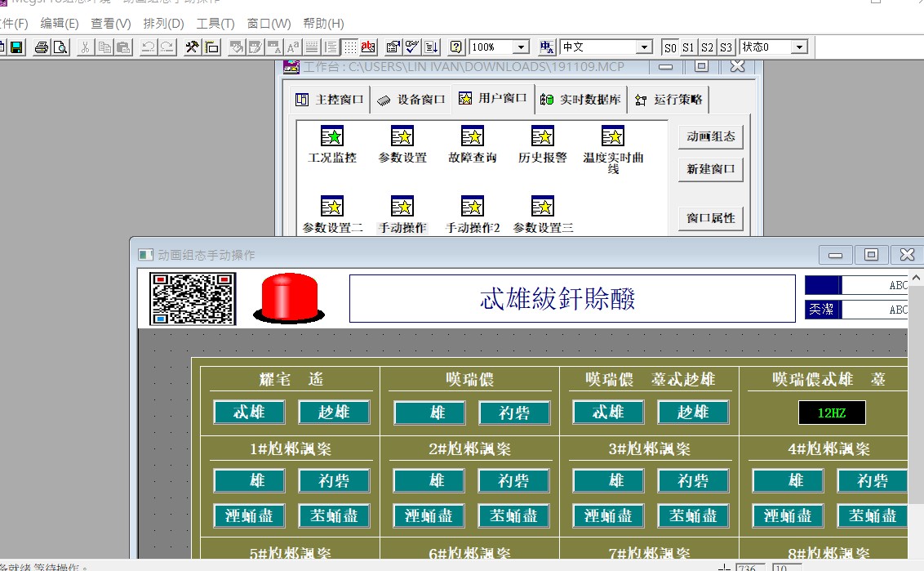This screenshot has height=571, width=924.
Task: Click the hammer-and-wrench toolbox icon
Action: tap(193, 47)
